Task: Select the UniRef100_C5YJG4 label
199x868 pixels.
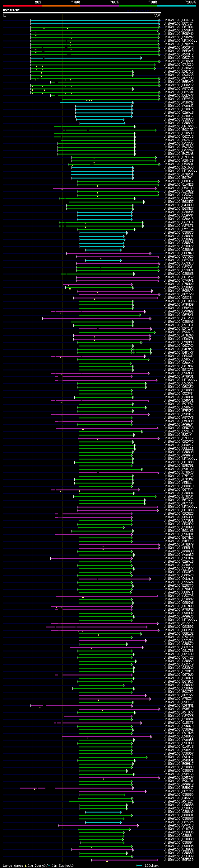Action: click(178, 229)
